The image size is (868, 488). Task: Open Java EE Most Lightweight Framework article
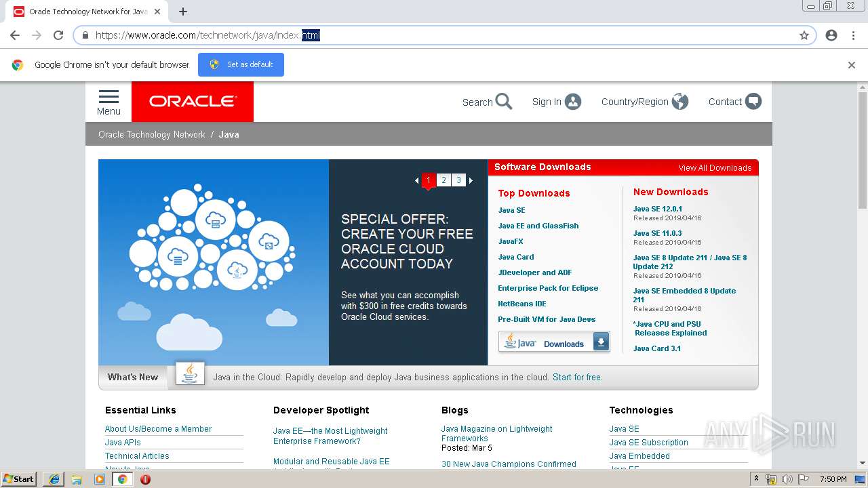330,436
